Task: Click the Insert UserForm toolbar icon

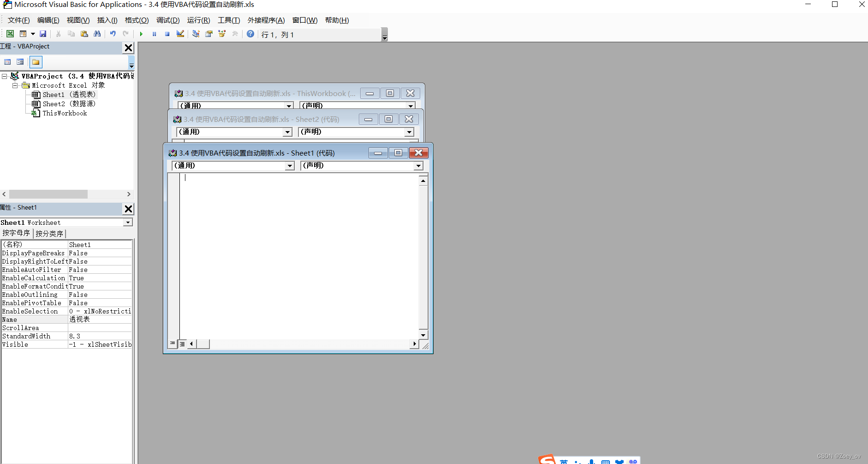Action: pos(23,34)
